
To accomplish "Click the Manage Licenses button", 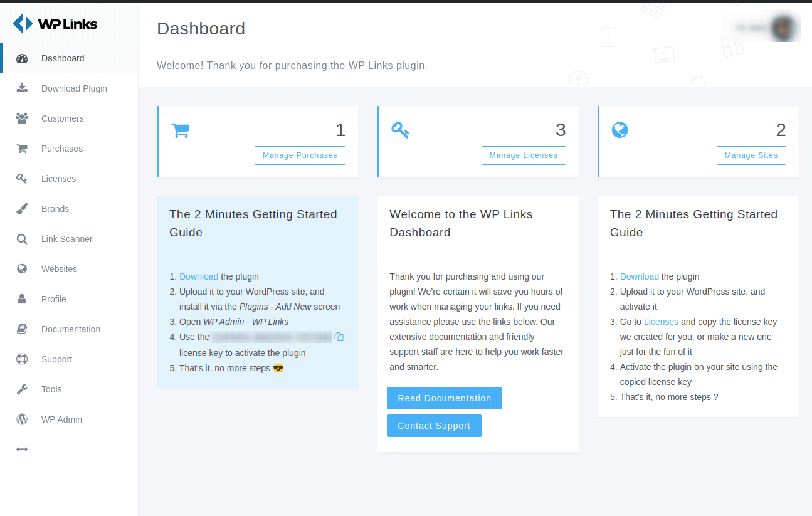I will (x=524, y=155).
